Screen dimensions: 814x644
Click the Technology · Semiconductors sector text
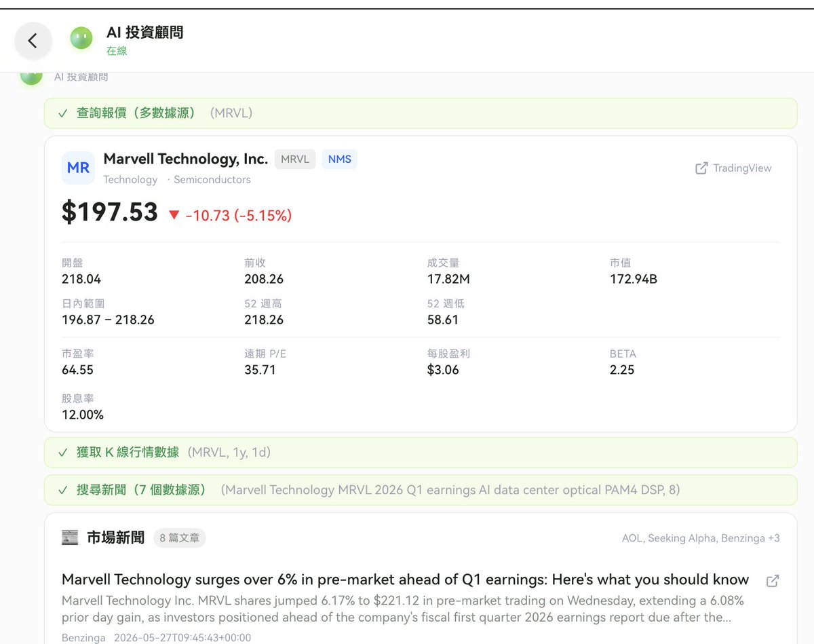[177, 180]
